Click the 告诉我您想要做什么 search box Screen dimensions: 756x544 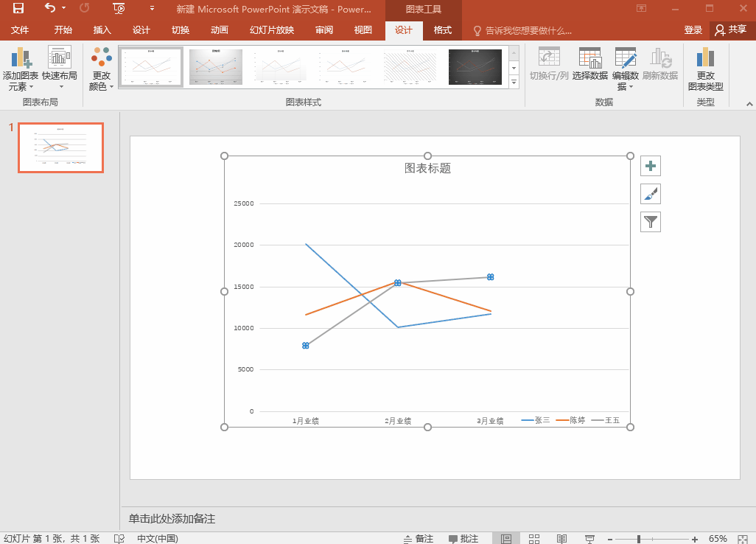[523, 31]
